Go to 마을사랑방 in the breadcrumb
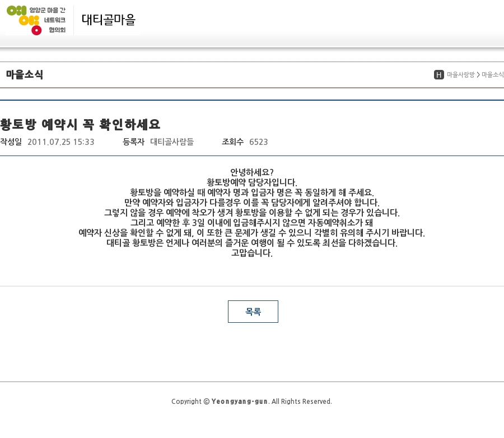 (460, 75)
